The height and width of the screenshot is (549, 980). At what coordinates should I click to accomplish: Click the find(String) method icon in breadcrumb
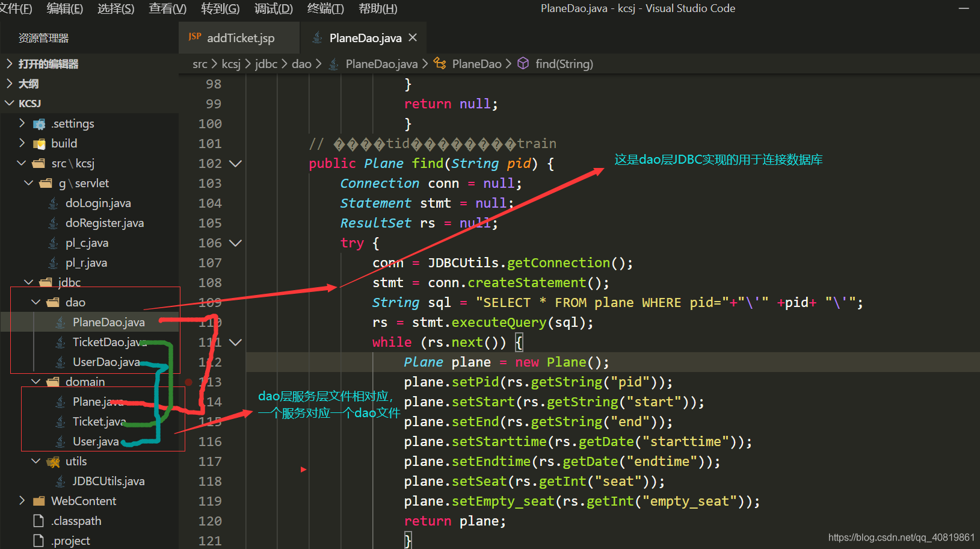coord(523,64)
